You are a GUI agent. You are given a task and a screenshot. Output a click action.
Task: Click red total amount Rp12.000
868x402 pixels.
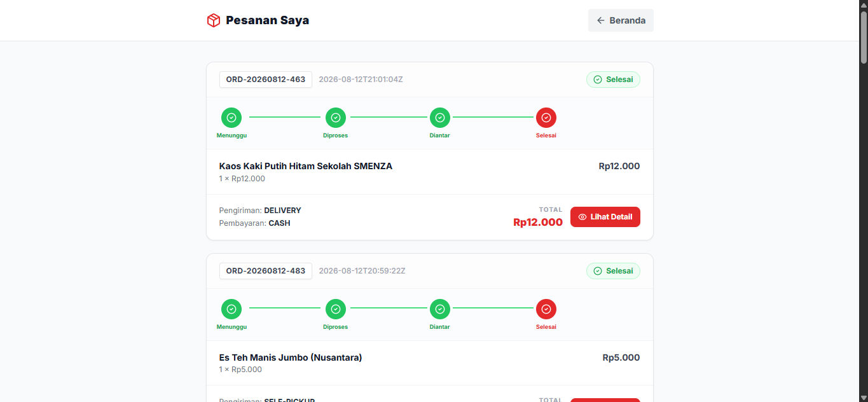pyautogui.click(x=538, y=222)
